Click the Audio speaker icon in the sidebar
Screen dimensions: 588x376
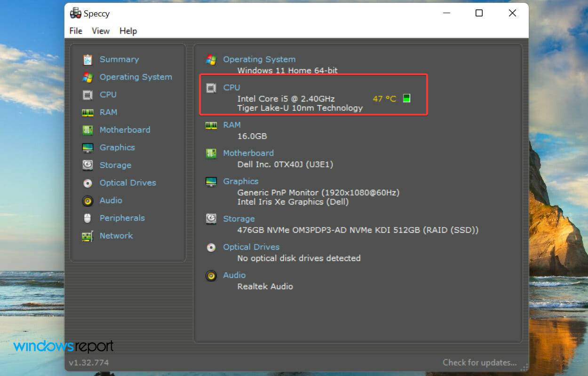pyautogui.click(x=88, y=200)
